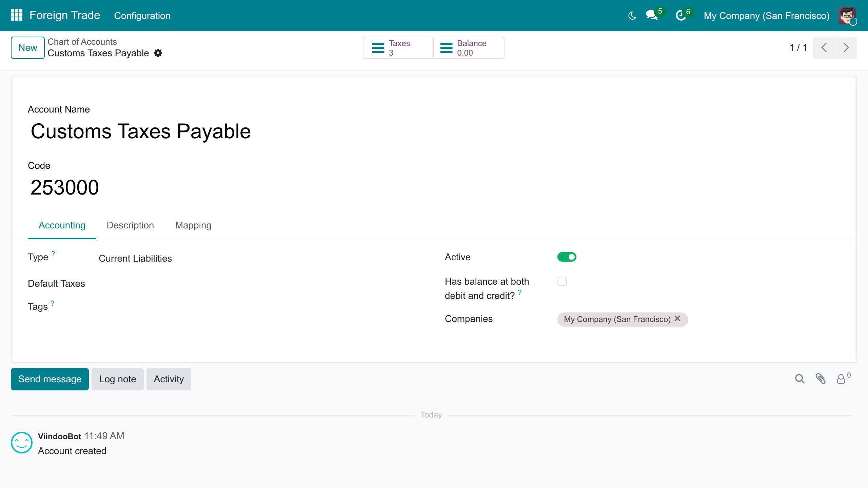Click the Activity button

pos(169,379)
